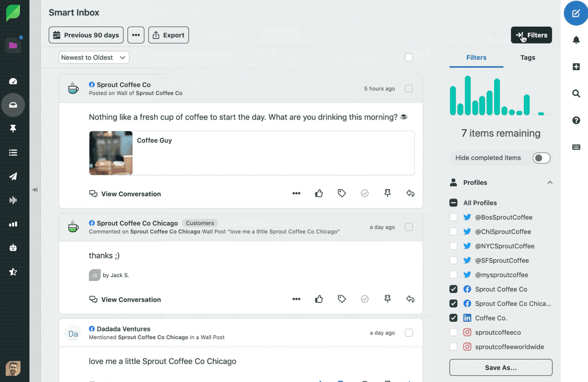
Task: Click the tallest teal bar in chart
Action: pos(468,95)
